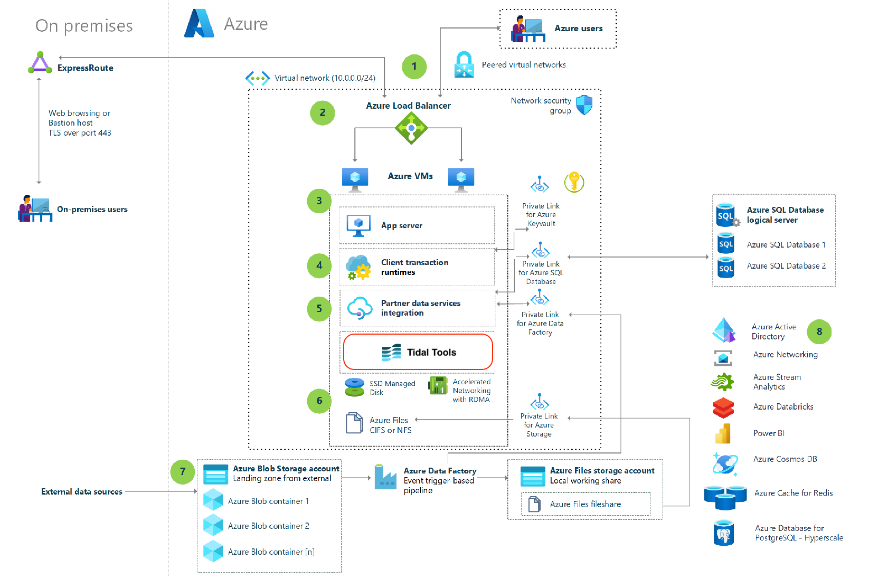Click the Azure Data Factory icon

coord(385,477)
